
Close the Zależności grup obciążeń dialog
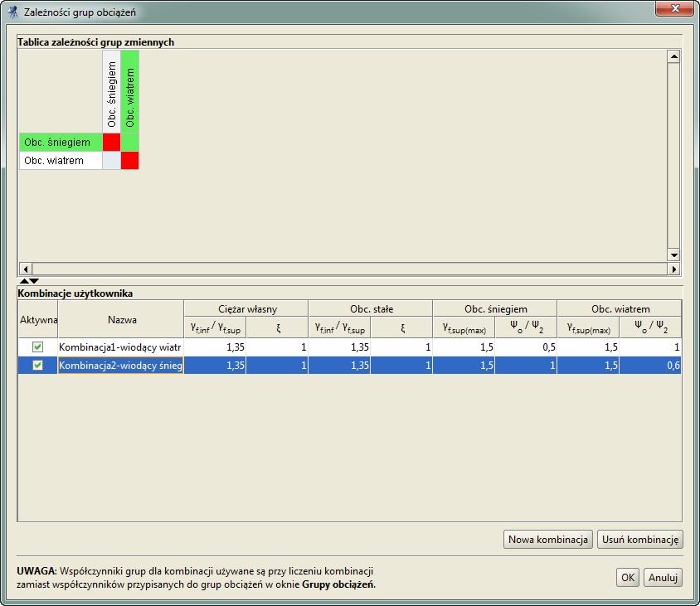[x=674, y=8]
